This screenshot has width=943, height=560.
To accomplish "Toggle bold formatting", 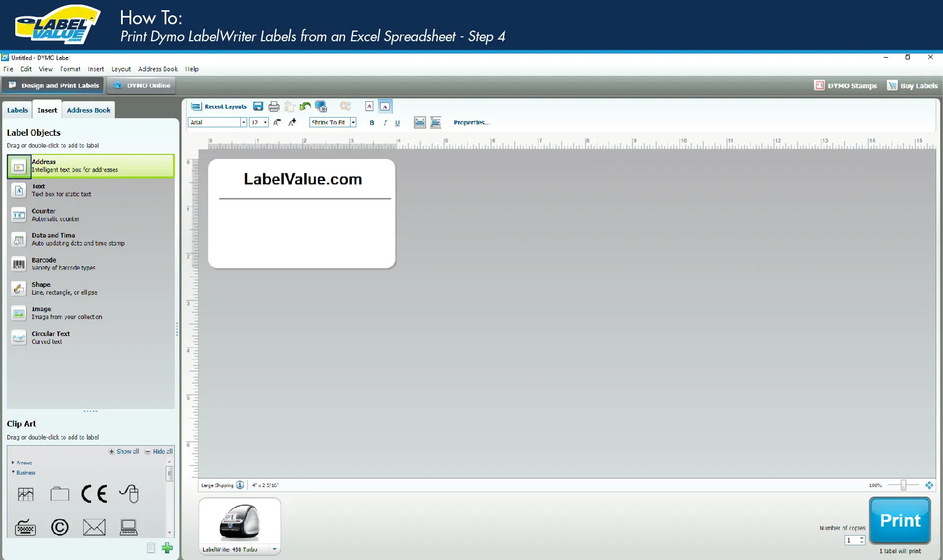I will pyautogui.click(x=372, y=123).
